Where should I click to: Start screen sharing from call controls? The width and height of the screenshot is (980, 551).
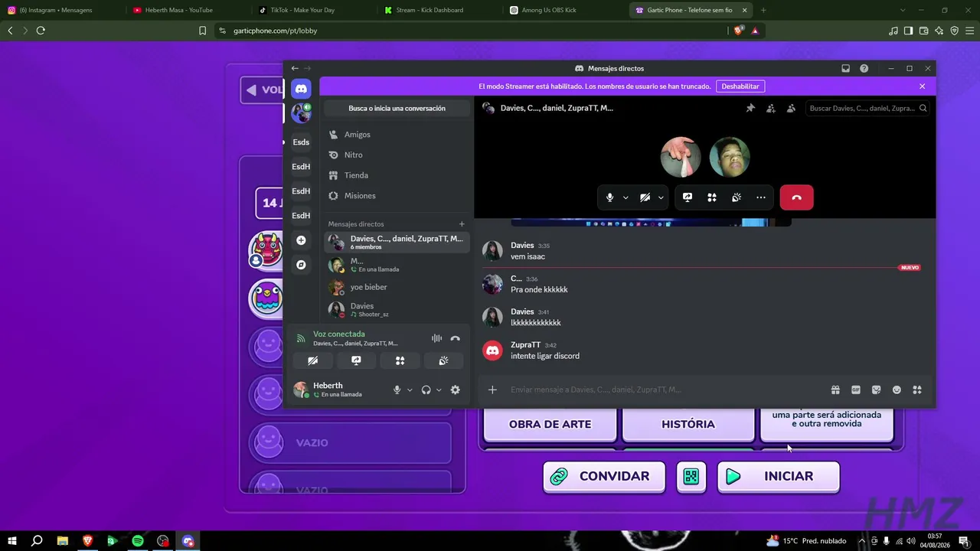coord(688,197)
